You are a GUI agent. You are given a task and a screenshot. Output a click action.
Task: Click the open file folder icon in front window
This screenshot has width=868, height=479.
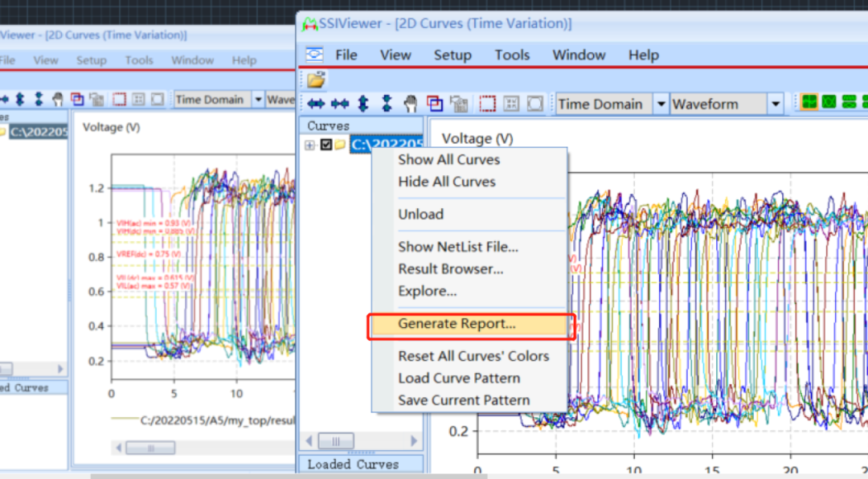[316, 80]
